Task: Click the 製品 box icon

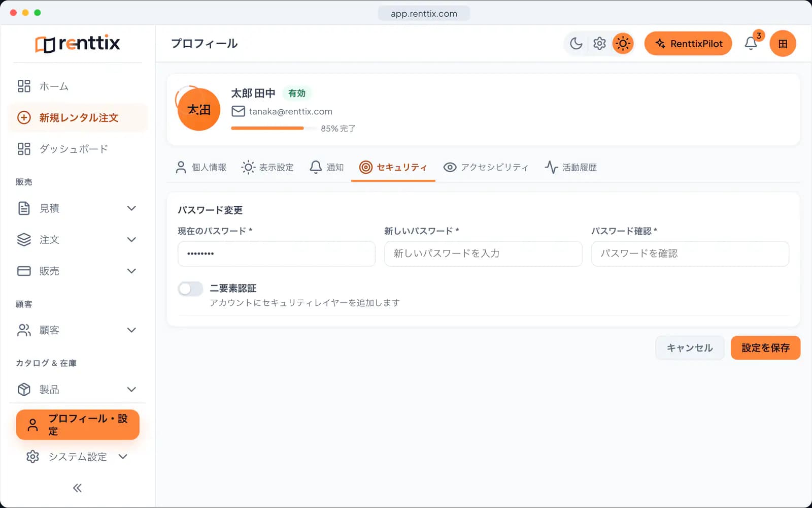Action: pos(24,390)
